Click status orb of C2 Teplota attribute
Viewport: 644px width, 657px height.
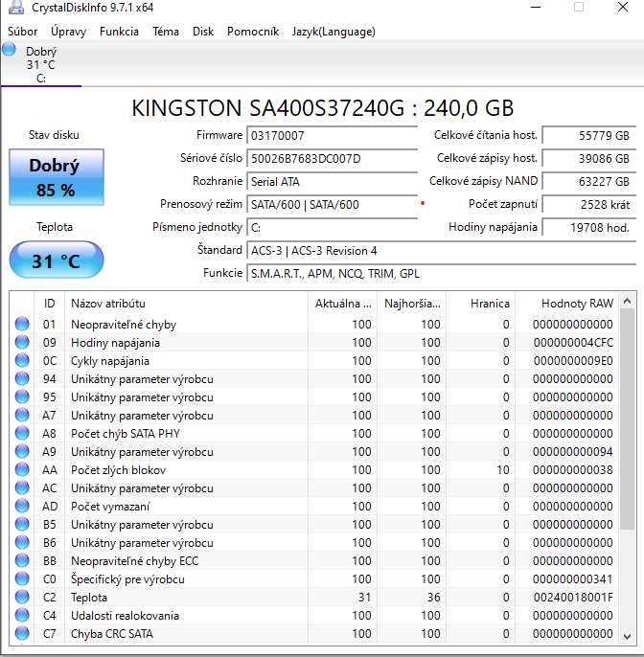[22, 597]
